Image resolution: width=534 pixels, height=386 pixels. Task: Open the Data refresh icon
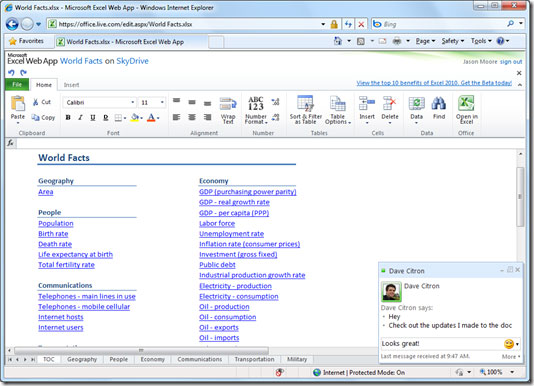tap(417, 103)
